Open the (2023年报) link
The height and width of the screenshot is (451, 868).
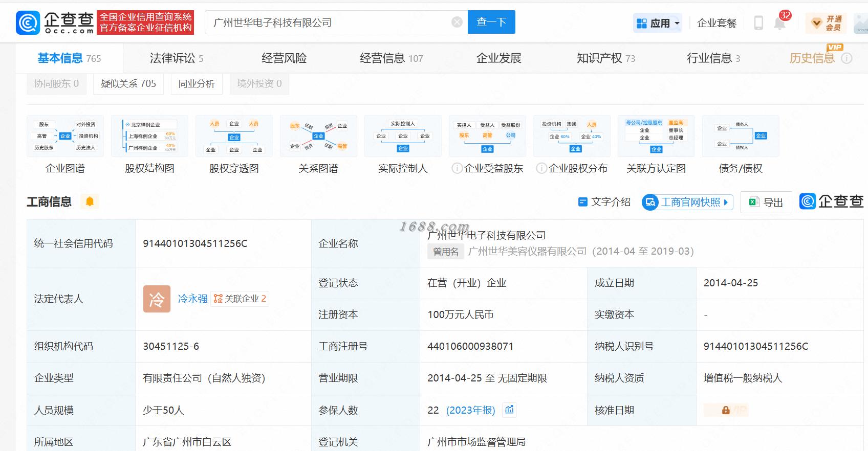click(471, 410)
